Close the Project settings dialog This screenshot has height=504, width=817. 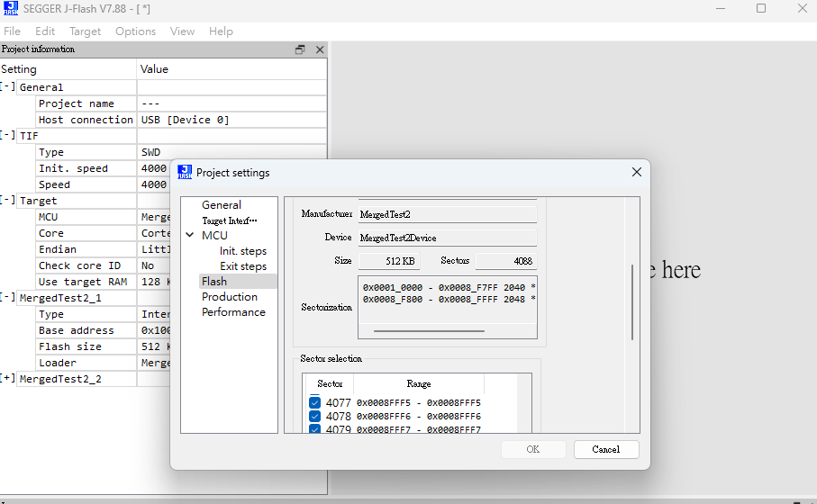click(x=637, y=172)
